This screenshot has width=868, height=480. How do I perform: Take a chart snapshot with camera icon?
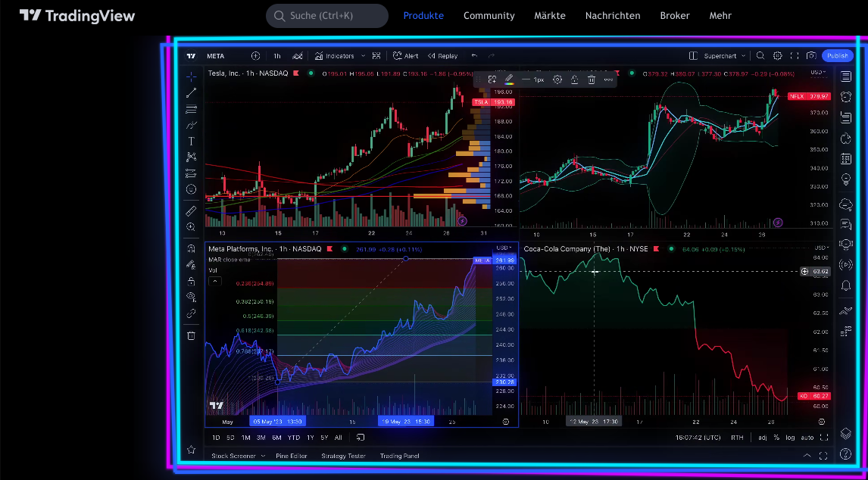click(811, 56)
